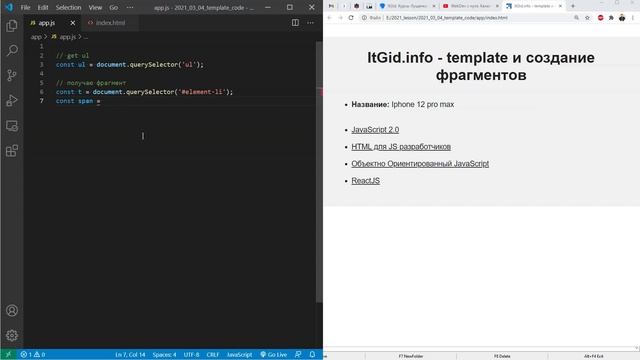Image resolution: width=640 pixels, height=360 pixels.
Task: Click Ln 7, Col 14 cursor position
Action: [x=130, y=355]
